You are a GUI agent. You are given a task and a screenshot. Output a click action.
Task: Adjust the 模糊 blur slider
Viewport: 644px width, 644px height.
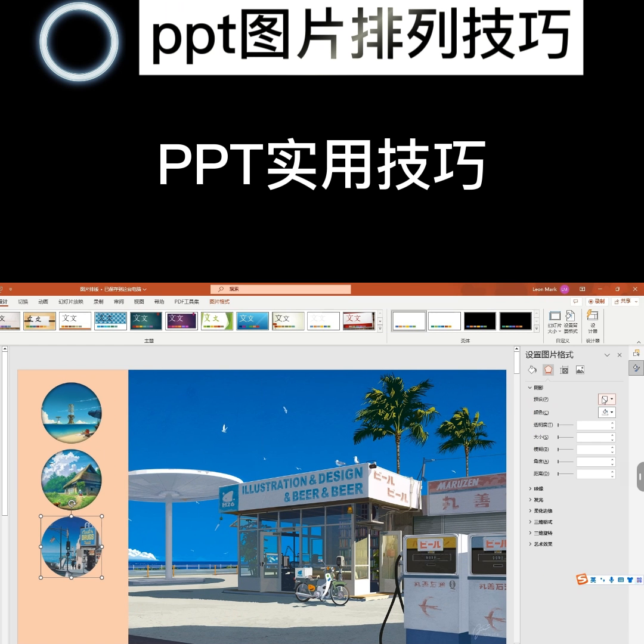click(565, 450)
